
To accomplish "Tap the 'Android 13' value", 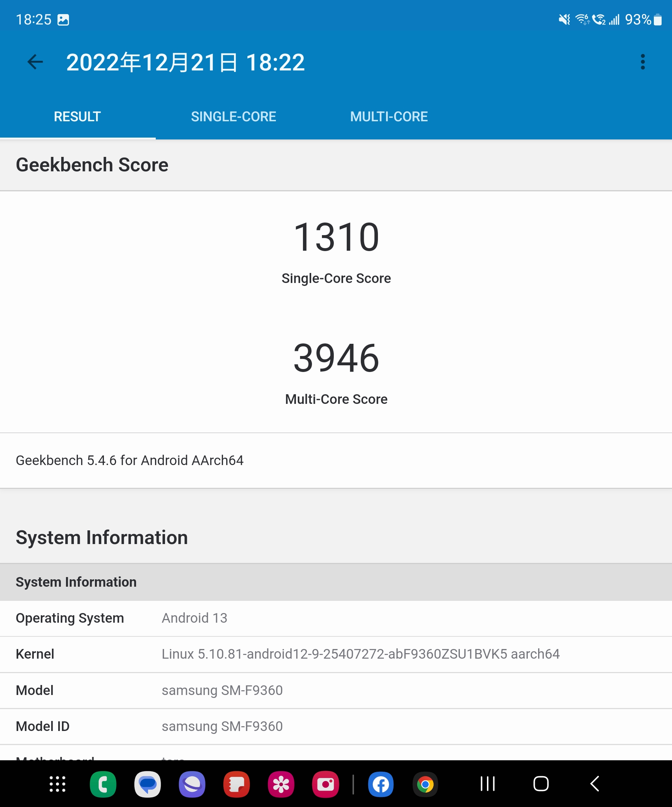I will [194, 618].
